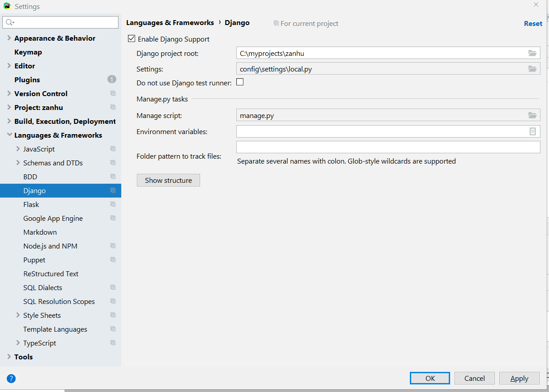Click the Cancel button
The height and width of the screenshot is (392, 549).
pos(475,378)
